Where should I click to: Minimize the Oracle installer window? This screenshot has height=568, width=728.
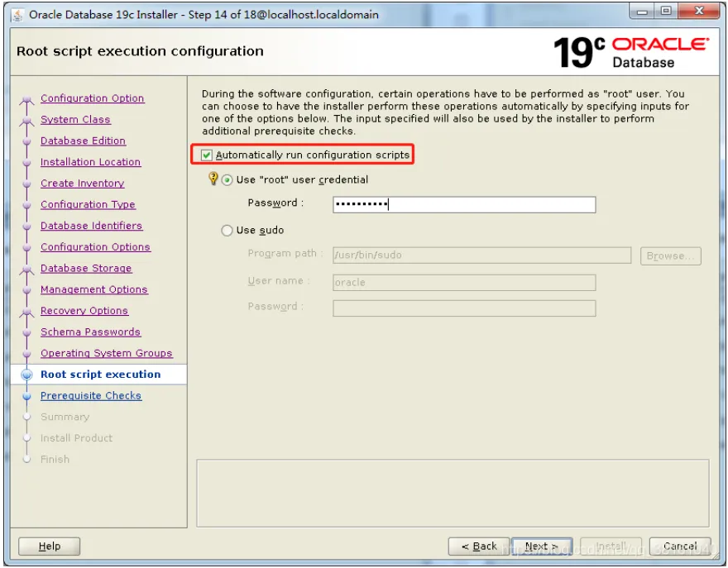click(642, 11)
